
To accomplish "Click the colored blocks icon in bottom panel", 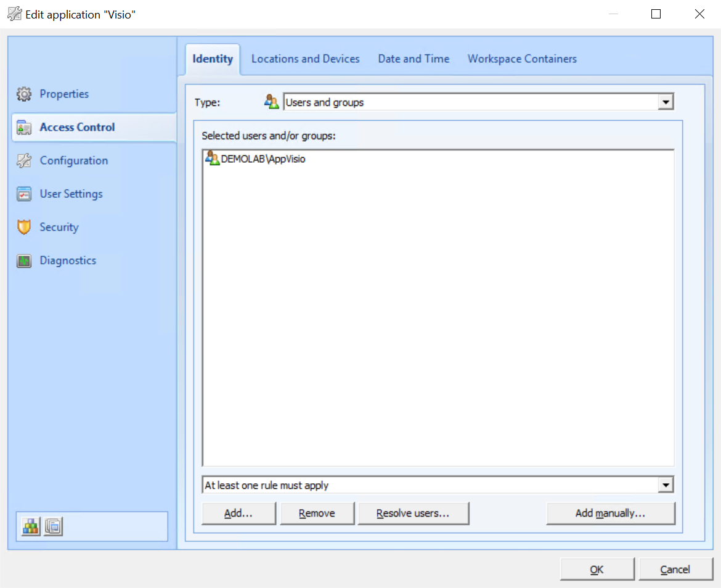I will click(x=31, y=526).
